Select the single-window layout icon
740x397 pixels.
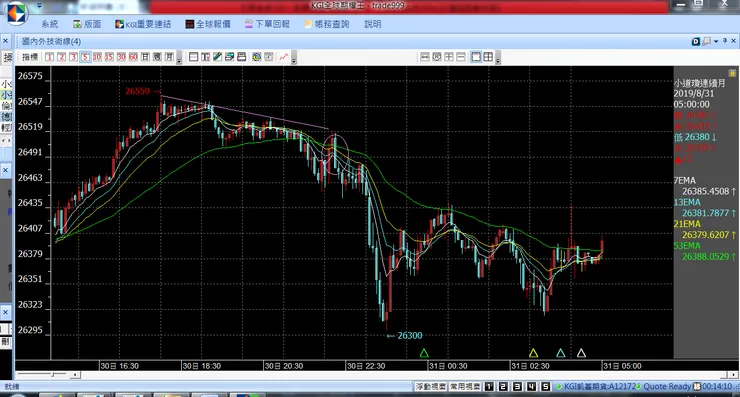point(476,57)
